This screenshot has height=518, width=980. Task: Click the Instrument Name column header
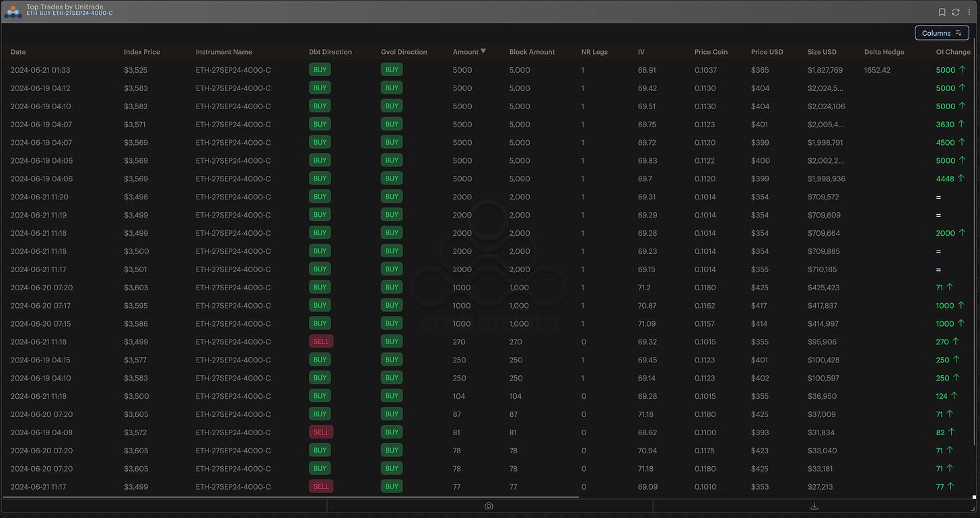[224, 52]
